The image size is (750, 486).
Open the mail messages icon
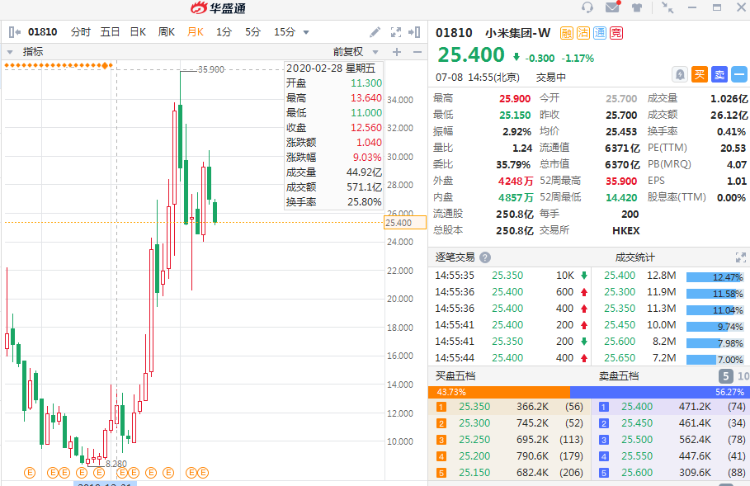[613, 7]
